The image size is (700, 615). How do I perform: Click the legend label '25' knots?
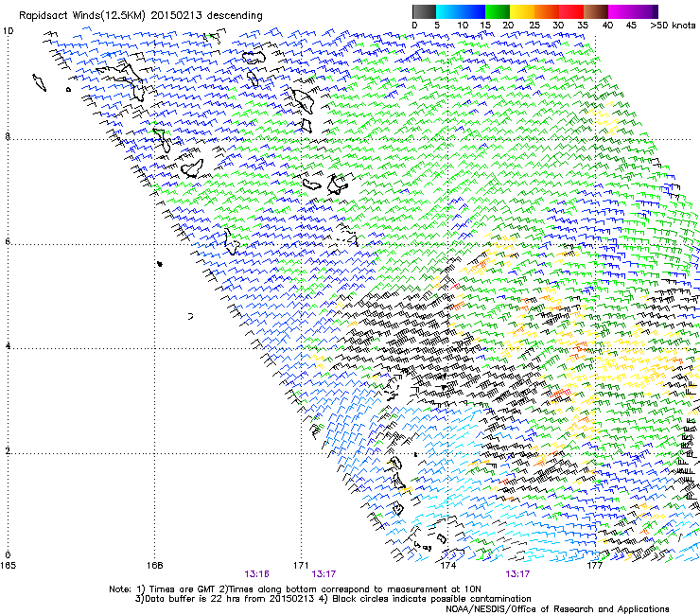[x=534, y=26]
